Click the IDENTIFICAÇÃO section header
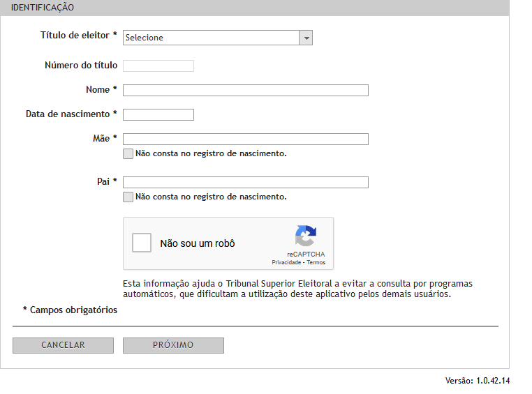This screenshot has height=394, width=532. pos(254,8)
